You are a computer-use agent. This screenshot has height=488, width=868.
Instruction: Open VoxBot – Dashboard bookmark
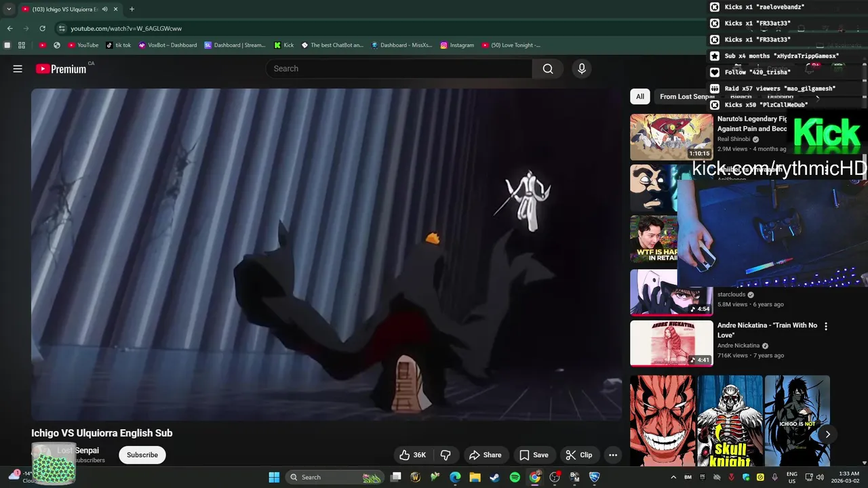tap(167, 45)
